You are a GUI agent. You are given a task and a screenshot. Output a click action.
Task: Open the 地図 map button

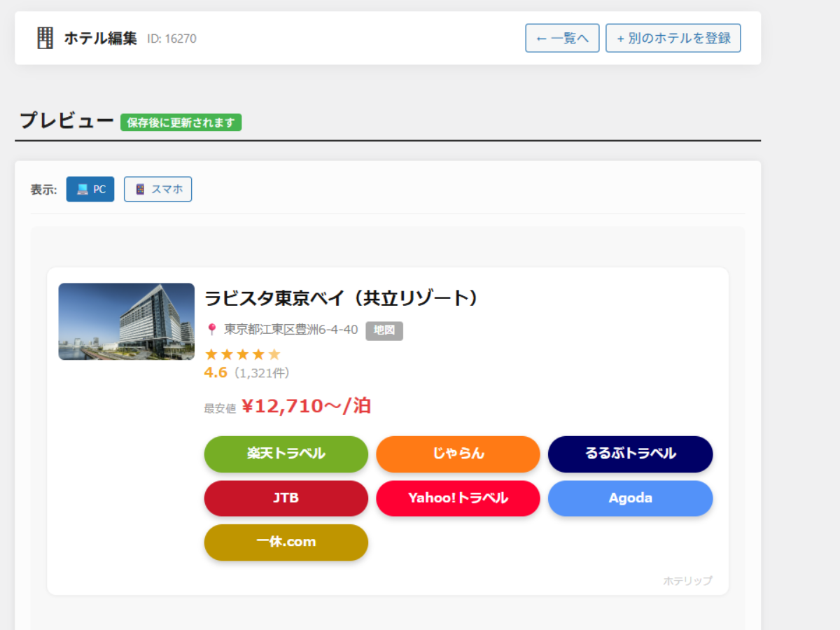[x=384, y=330]
